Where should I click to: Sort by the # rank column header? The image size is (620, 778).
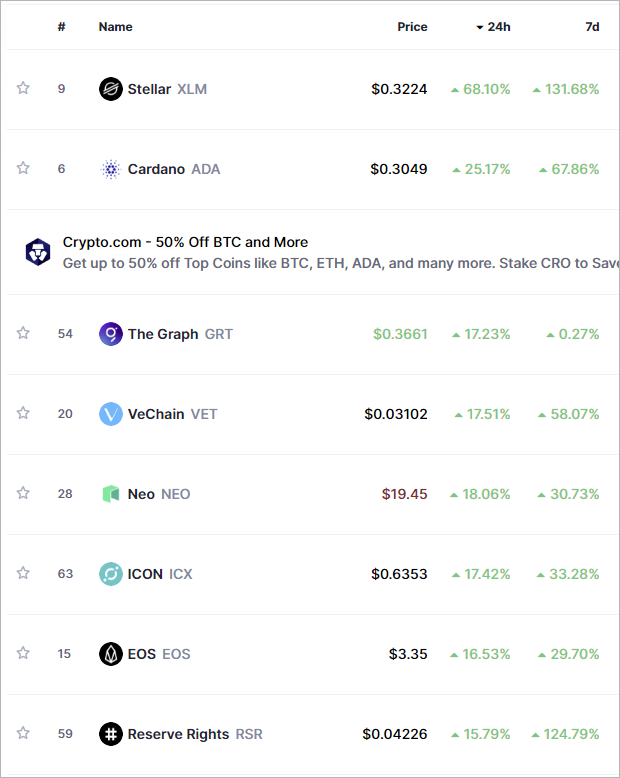click(62, 27)
